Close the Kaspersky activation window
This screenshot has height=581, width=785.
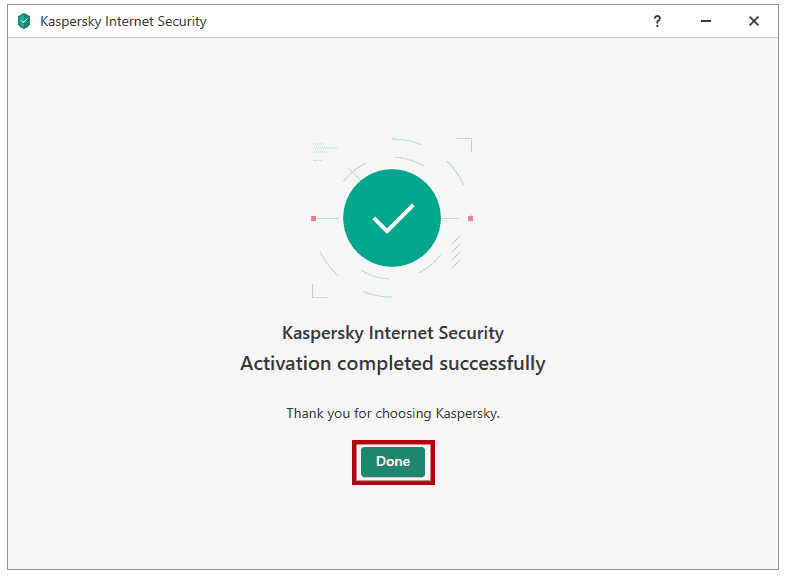(754, 21)
